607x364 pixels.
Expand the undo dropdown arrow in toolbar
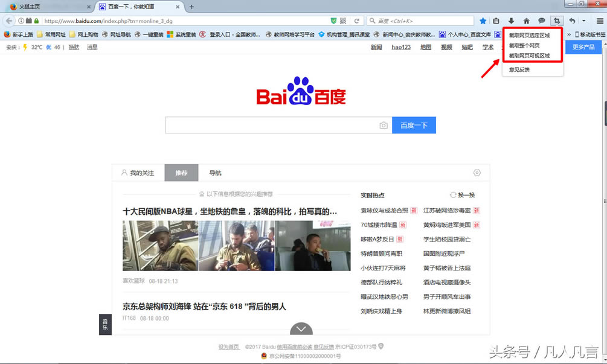point(583,21)
